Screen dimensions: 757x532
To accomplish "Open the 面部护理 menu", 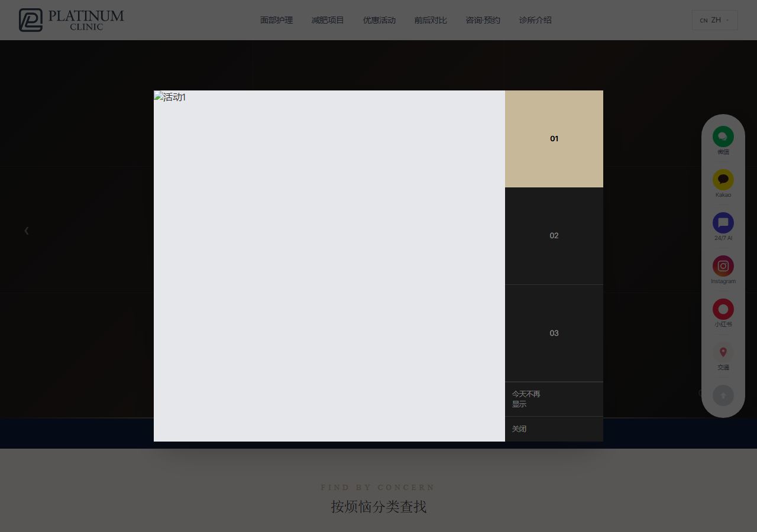I will (276, 20).
